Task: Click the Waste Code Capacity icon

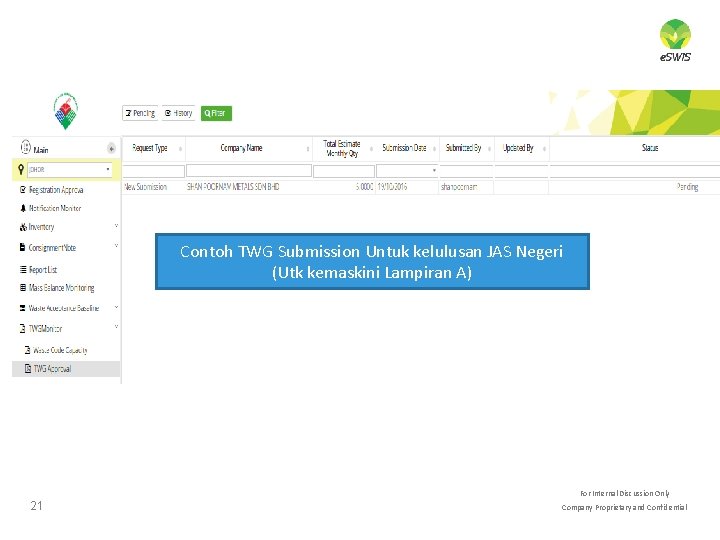Action: [28, 350]
